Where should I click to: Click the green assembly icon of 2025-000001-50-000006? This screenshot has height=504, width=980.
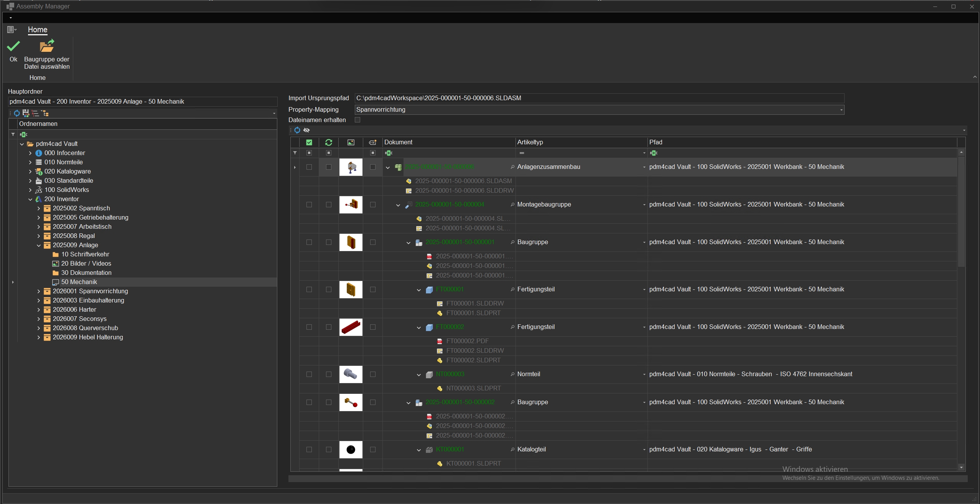coord(398,167)
